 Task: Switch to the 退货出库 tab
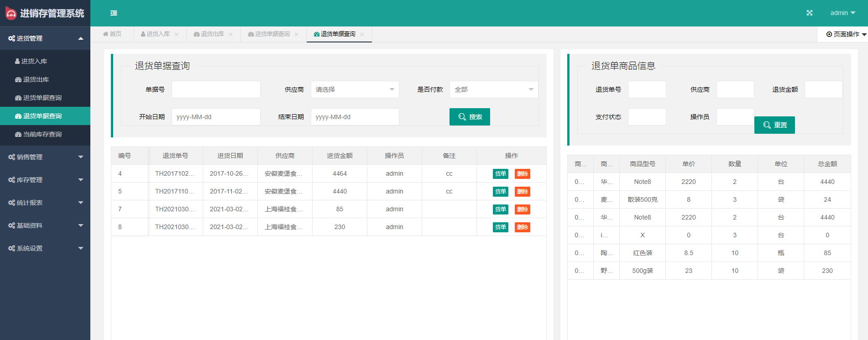pos(209,34)
